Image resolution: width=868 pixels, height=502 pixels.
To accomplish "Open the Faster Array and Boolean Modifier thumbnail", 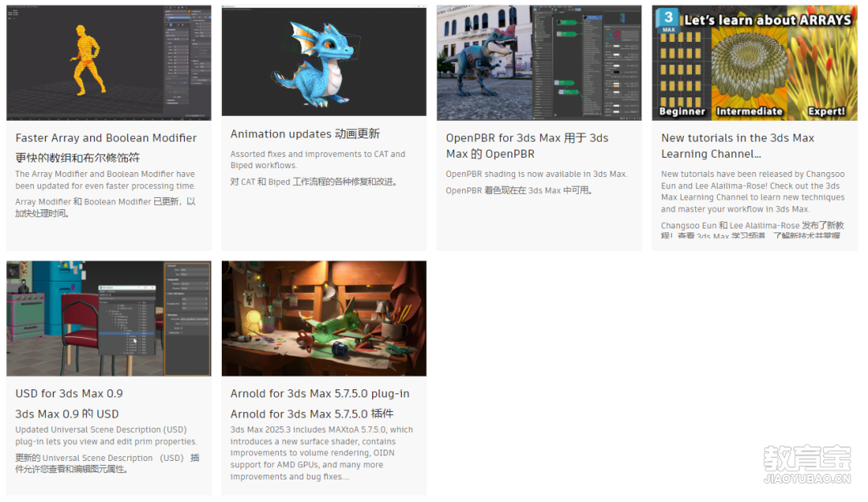I will pos(108,63).
